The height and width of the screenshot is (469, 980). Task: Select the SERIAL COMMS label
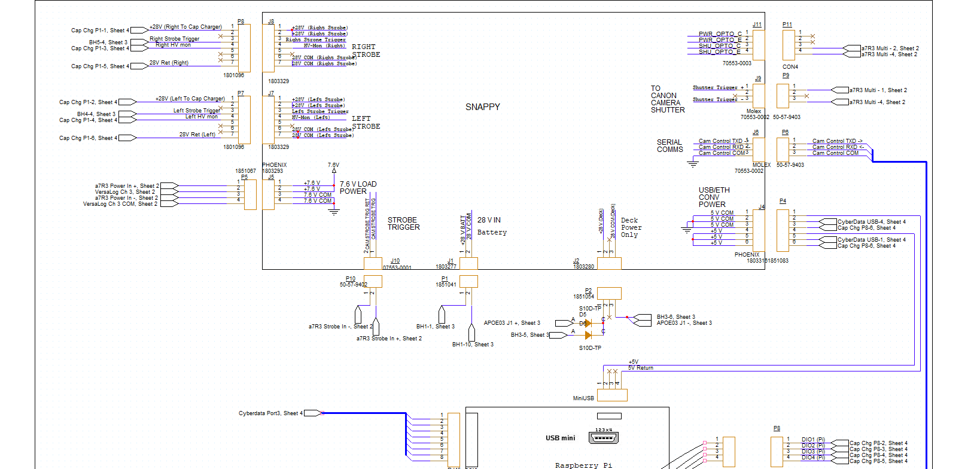pos(669,146)
